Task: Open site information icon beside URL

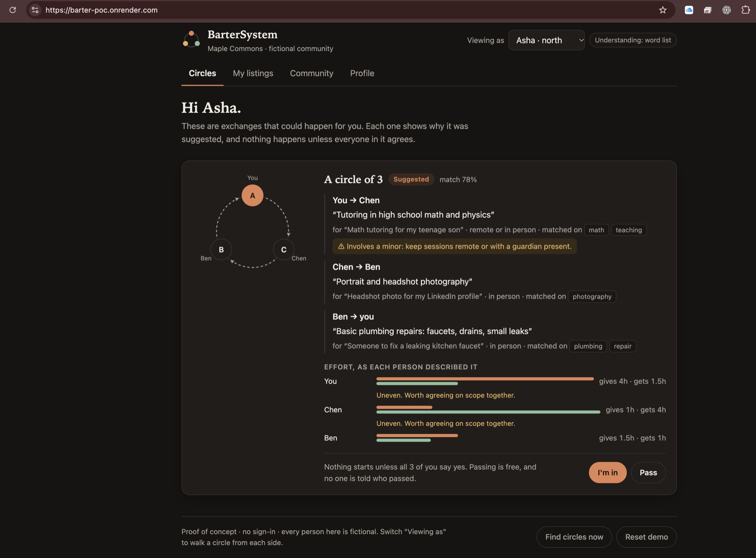Action: click(x=35, y=10)
